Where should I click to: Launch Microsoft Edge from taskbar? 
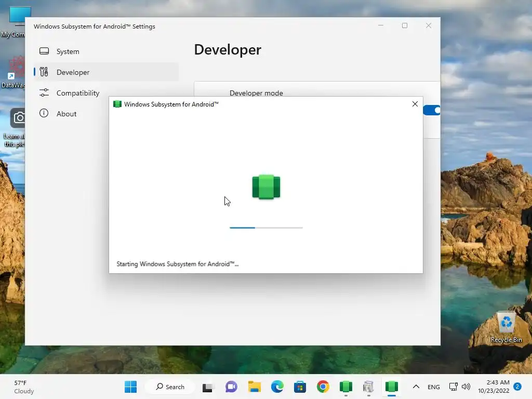[x=277, y=387]
